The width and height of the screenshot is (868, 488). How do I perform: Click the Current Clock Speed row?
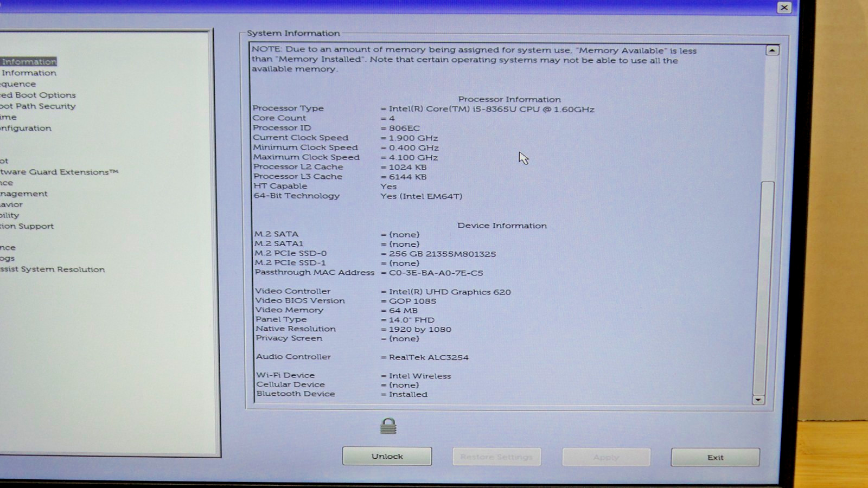coord(345,138)
